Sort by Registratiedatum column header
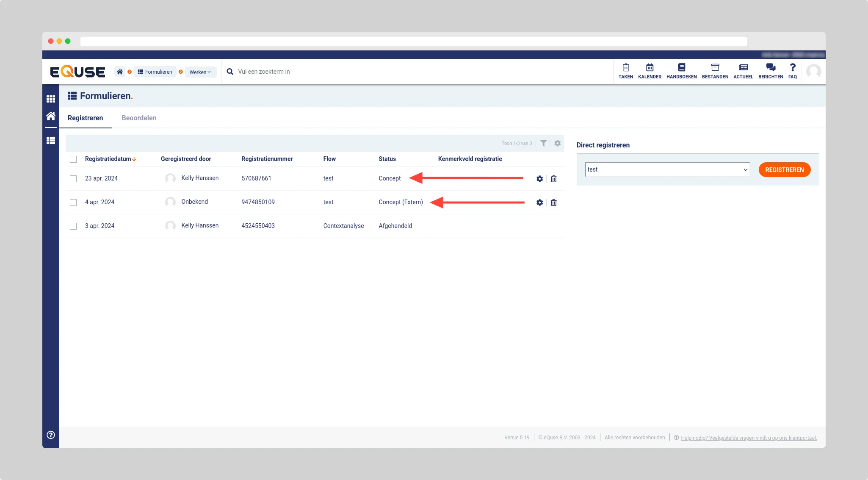868x480 pixels. tap(108, 159)
